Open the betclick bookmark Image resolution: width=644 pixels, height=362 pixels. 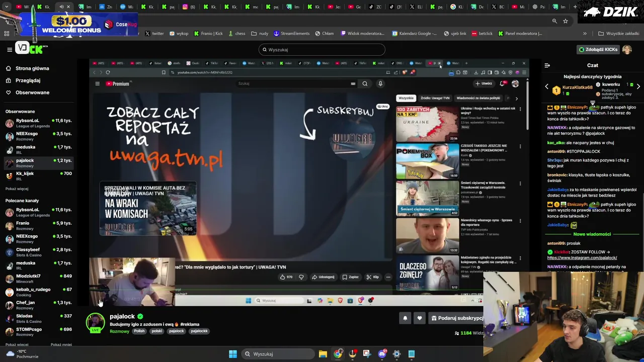click(482, 34)
